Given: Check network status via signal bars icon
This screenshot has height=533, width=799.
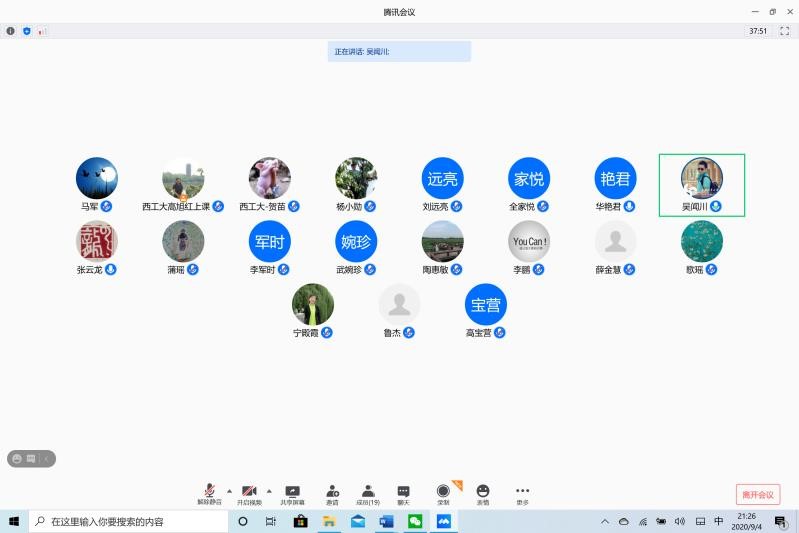Looking at the screenshot, I should click(42, 31).
